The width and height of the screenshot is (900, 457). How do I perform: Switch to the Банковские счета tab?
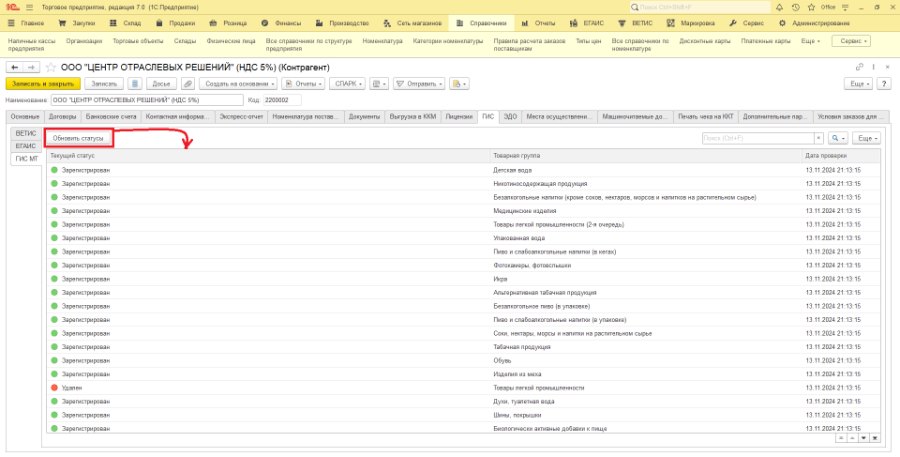111,117
